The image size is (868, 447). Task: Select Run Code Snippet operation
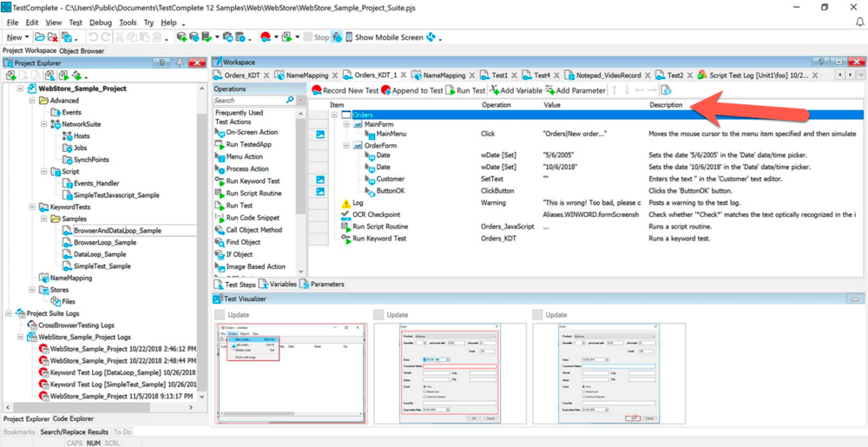[x=247, y=217]
